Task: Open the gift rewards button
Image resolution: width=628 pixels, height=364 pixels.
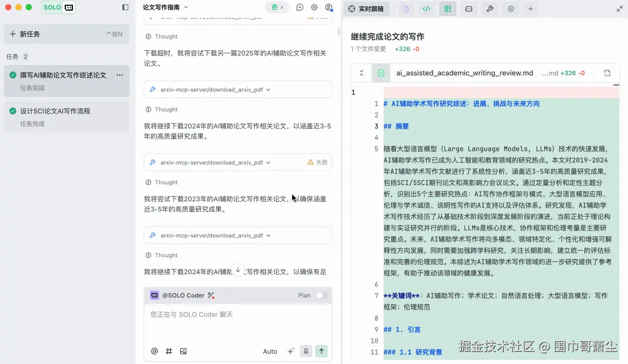Action: tap(277, 7)
